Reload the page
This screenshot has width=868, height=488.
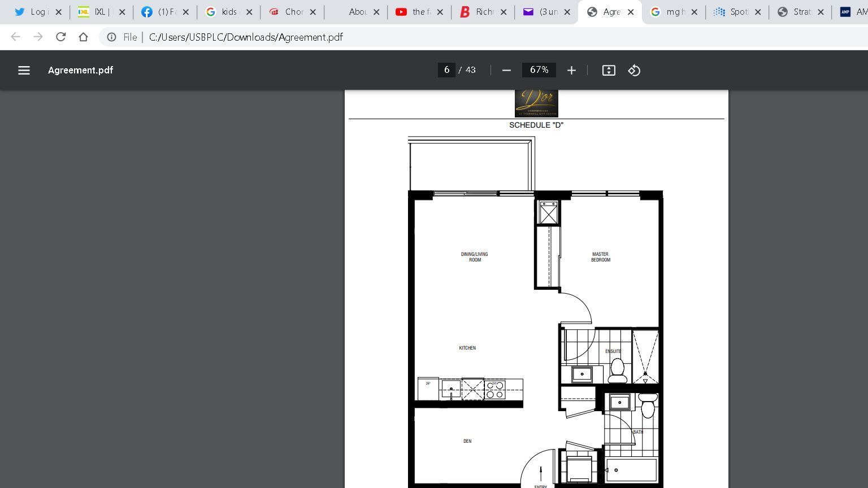pos(60,37)
